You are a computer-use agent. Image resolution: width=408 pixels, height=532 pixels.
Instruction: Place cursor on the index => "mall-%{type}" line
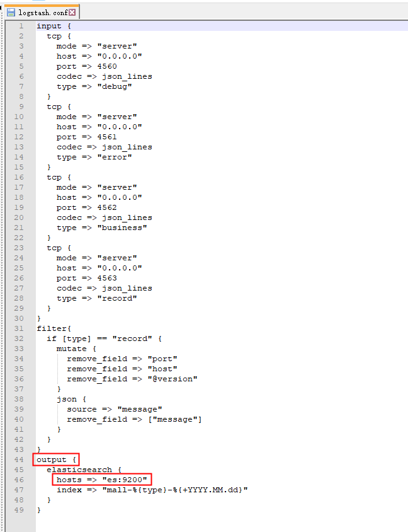click(x=152, y=490)
